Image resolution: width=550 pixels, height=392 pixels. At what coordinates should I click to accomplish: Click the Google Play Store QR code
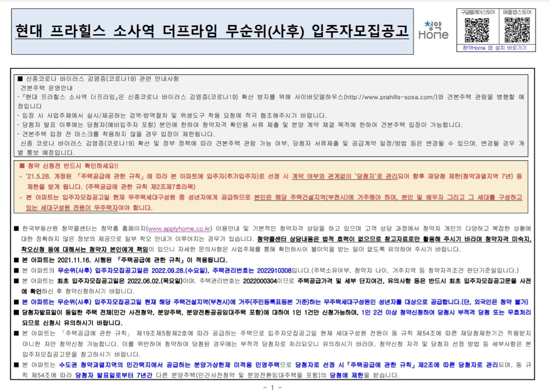point(477,30)
